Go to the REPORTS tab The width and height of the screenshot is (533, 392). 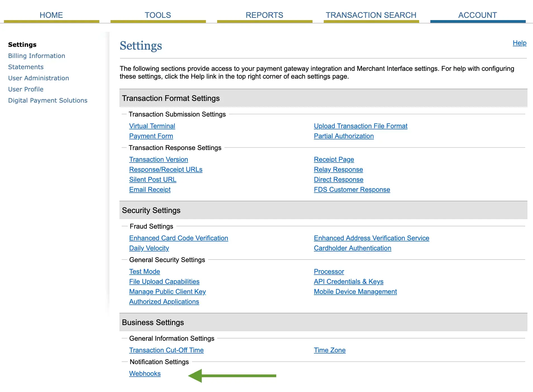pyautogui.click(x=265, y=15)
